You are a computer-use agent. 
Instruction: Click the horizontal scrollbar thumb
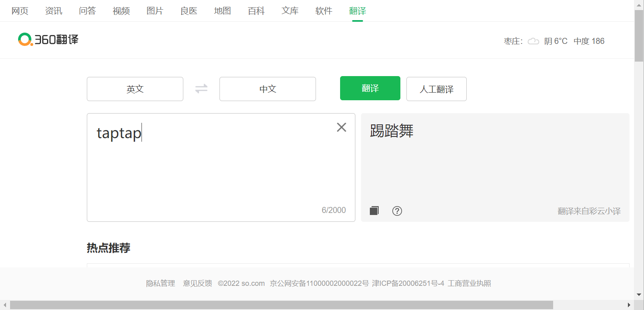pos(281,305)
